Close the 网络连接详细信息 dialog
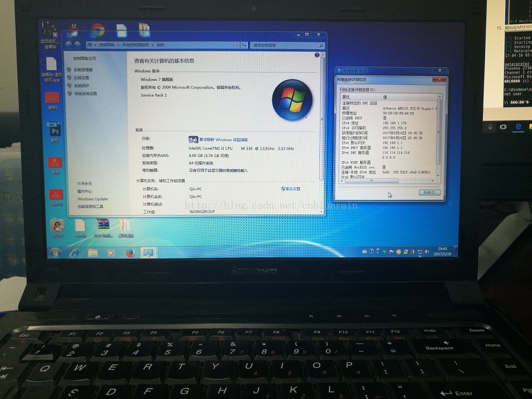Screen dimensions: 532x399 [x=439, y=79]
